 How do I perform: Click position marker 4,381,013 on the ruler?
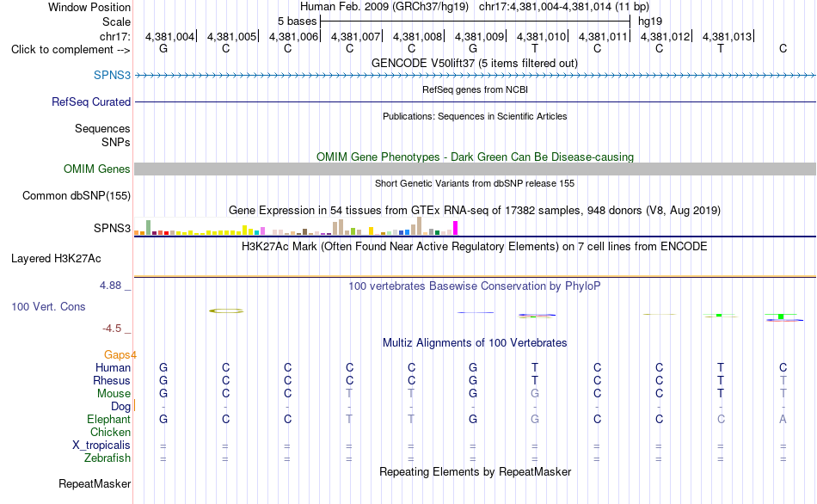[x=728, y=36]
